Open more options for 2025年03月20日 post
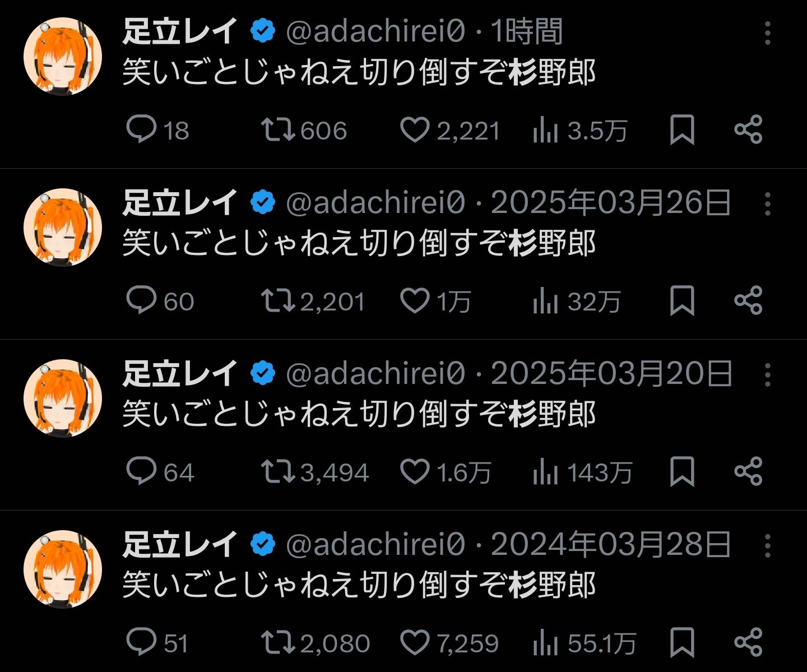 click(x=767, y=375)
